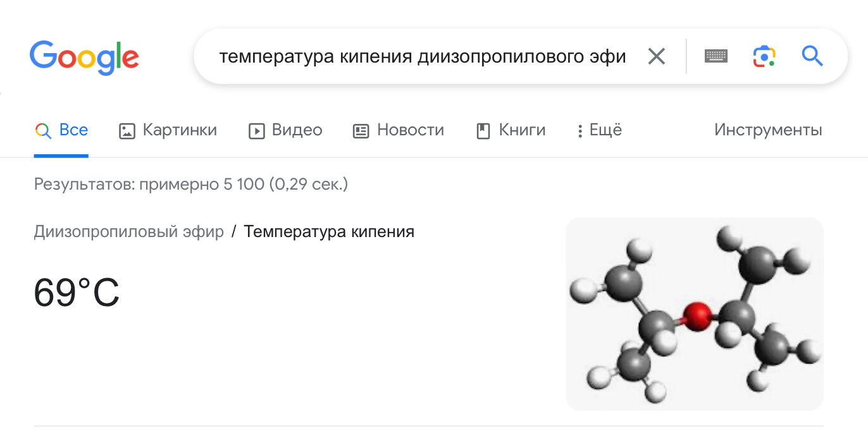Click the Google logo
The height and width of the screenshot is (440, 868).
pyautogui.click(x=84, y=57)
